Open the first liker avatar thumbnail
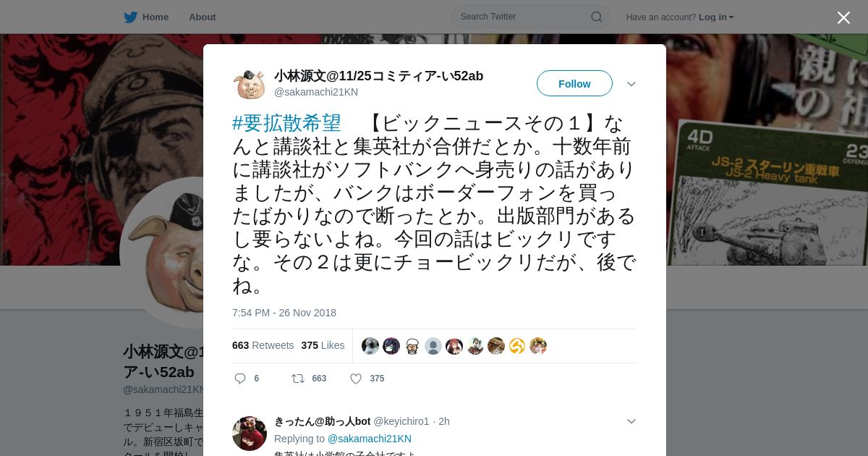This screenshot has height=456, width=868. click(370, 346)
